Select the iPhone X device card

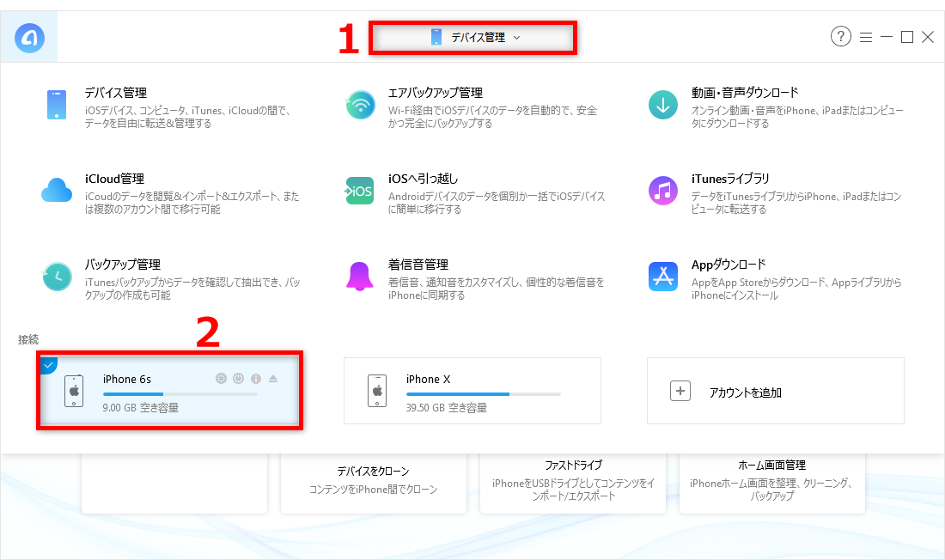pyautogui.click(x=472, y=391)
